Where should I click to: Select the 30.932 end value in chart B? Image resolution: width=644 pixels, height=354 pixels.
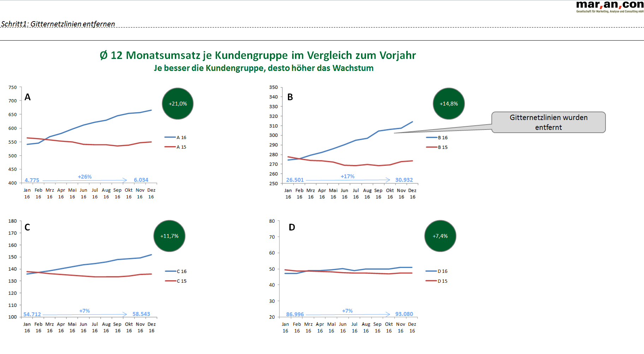coord(404,180)
